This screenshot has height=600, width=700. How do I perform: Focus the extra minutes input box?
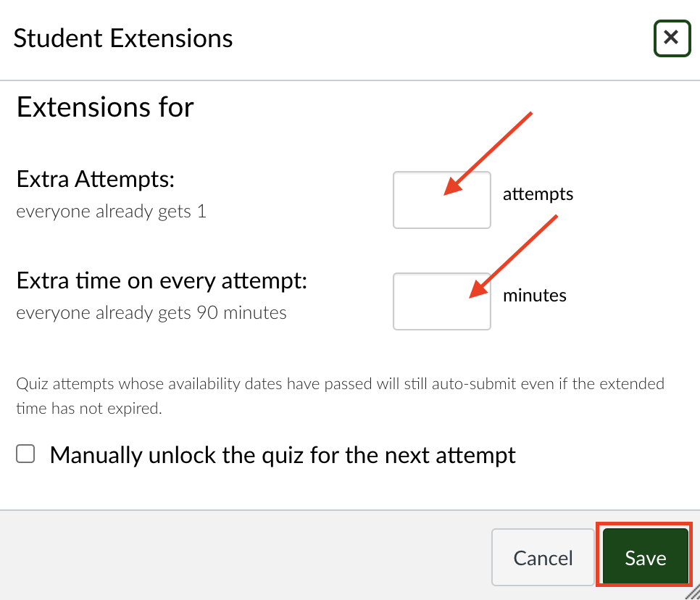click(x=441, y=301)
